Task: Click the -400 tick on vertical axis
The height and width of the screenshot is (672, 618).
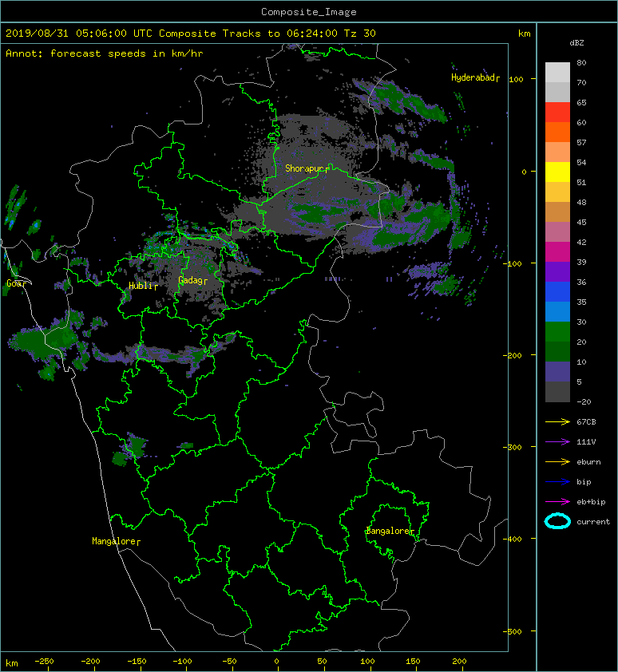Action: [x=512, y=539]
